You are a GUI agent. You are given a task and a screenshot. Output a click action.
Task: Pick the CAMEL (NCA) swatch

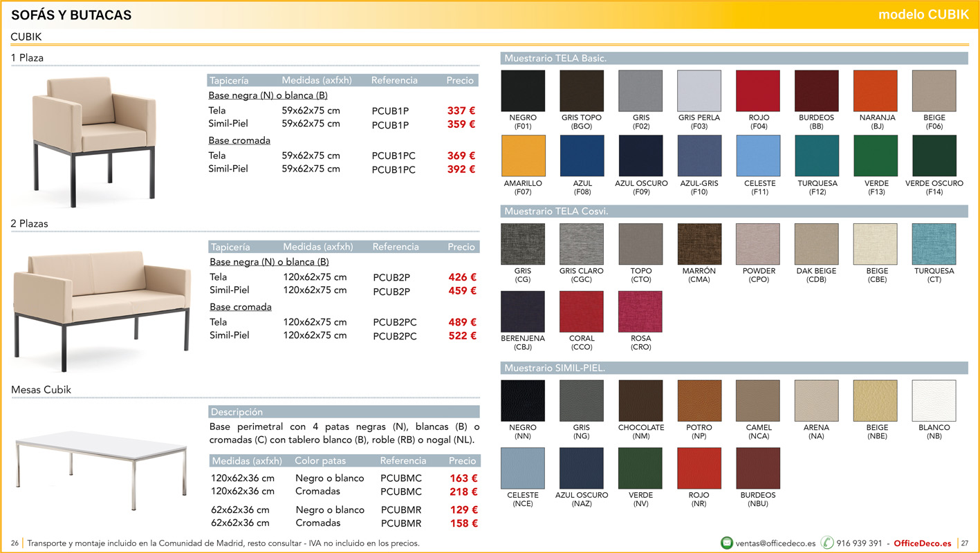coord(758,401)
